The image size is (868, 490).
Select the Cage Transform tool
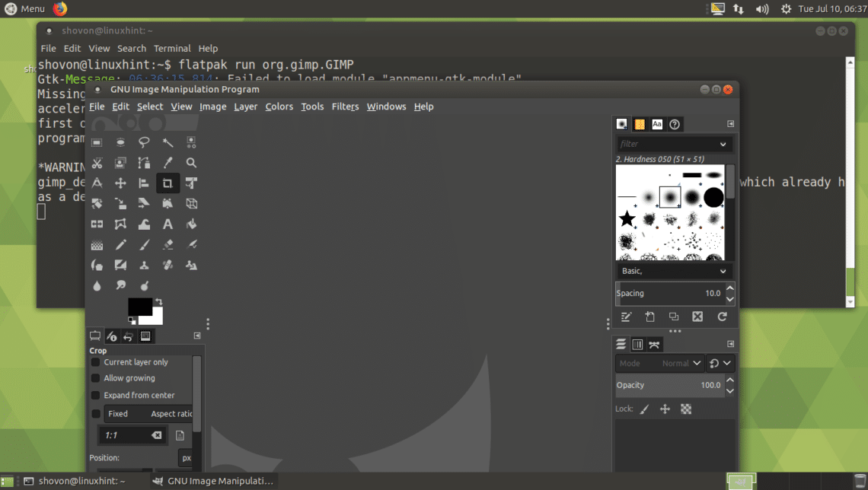120,224
